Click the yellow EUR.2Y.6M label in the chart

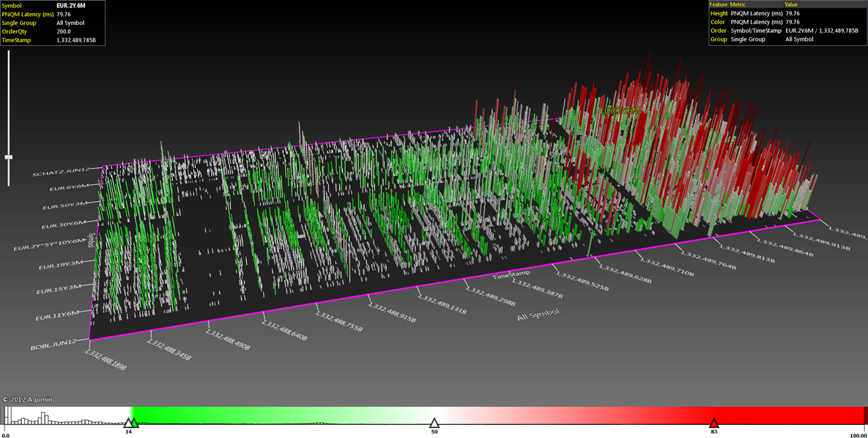pos(619,111)
